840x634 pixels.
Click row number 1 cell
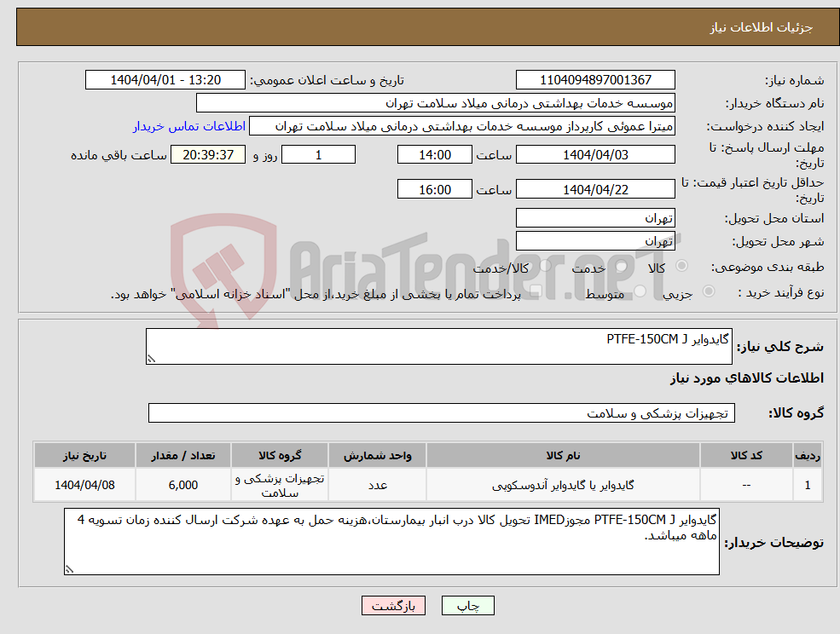pos(808,485)
